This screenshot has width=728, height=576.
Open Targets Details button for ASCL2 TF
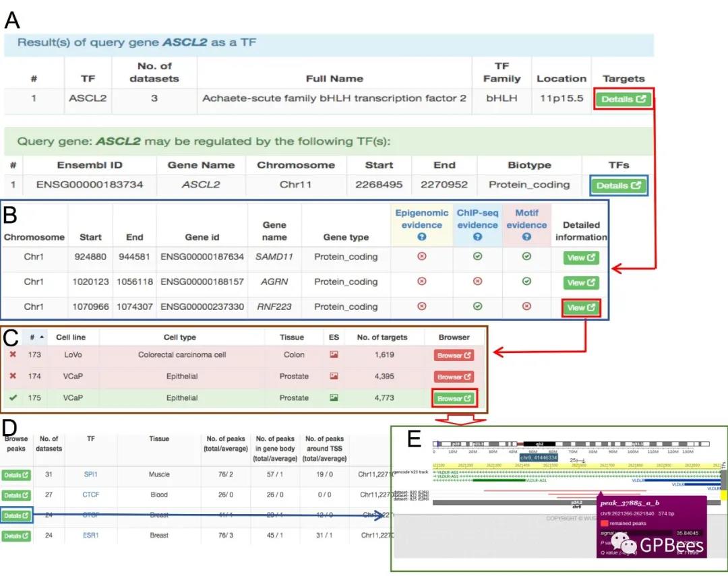point(623,99)
